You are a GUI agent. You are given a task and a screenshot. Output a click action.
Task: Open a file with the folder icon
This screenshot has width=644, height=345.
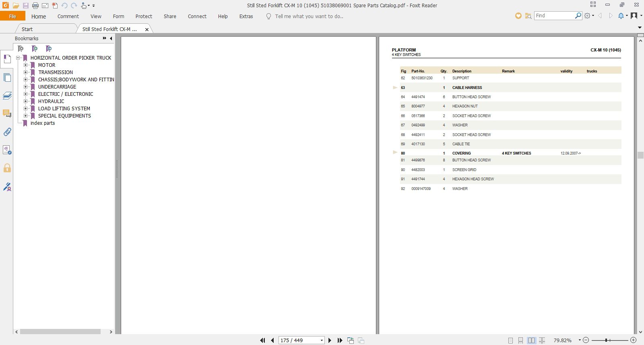(16, 6)
